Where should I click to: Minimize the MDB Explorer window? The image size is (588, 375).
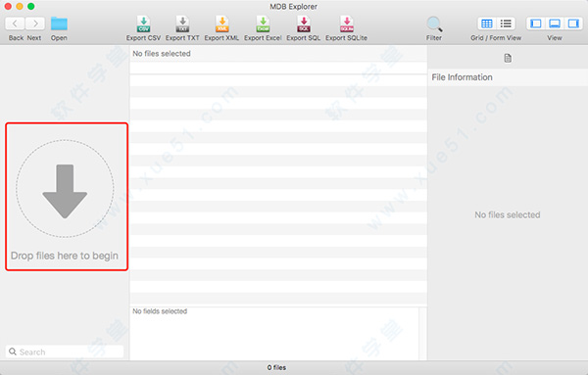point(20,7)
